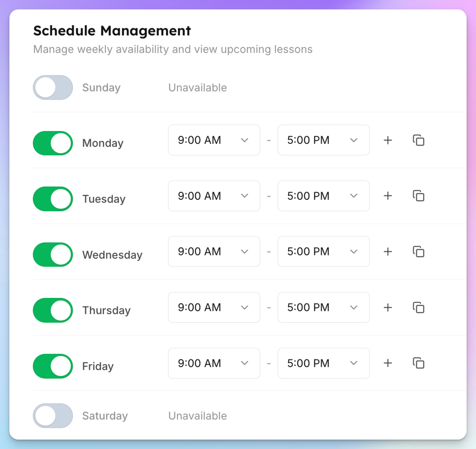This screenshot has height=449, width=476.
Task: Open Monday start time 9:00 AM dropdown
Action: click(214, 140)
